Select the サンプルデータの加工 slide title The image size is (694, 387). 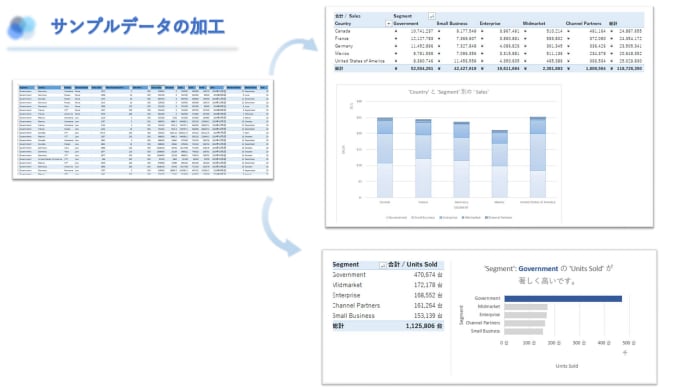point(138,26)
